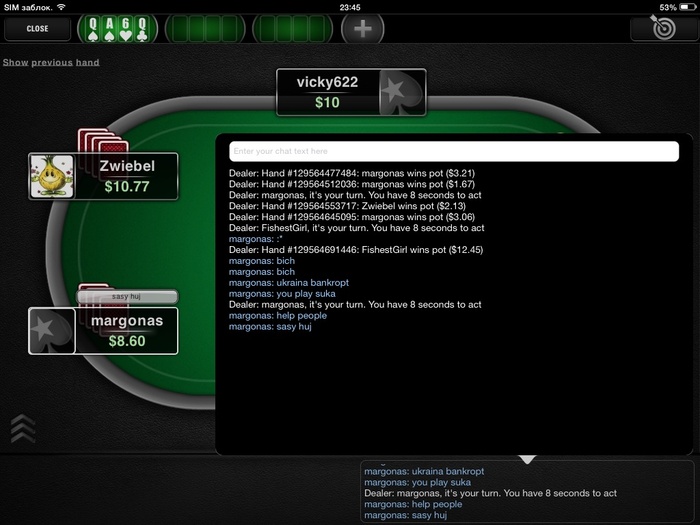The image size is (700, 525).
Task: Tap vicky622 star spade avatar
Action: [401, 92]
